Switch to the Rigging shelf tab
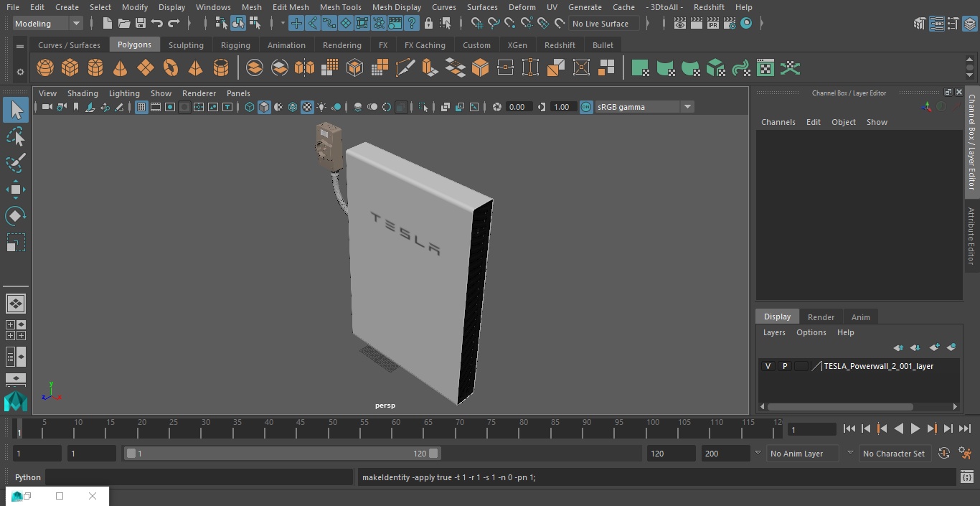Viewport: 980px width, 506px height. (235, 45)
